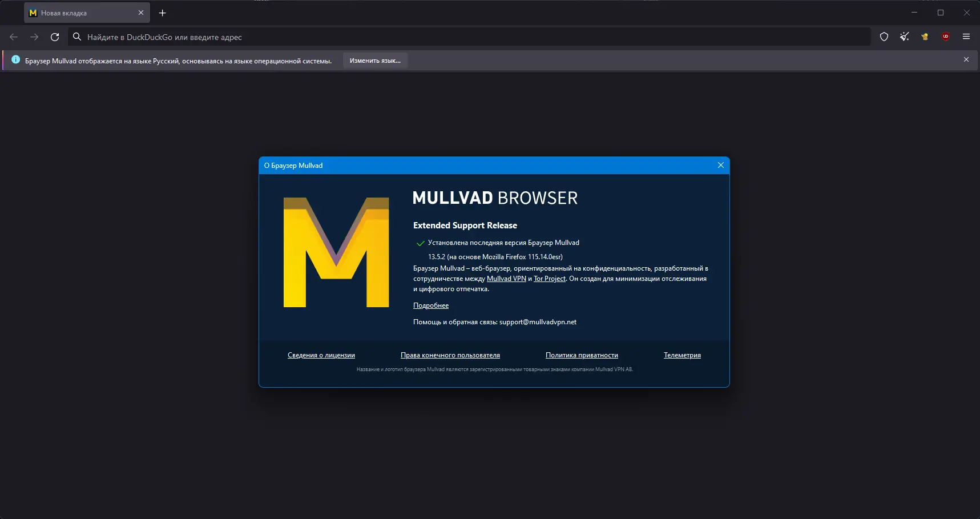980x519 pixels.
Task: Click the blue info icon in the language notification
Action: point(15,60)
